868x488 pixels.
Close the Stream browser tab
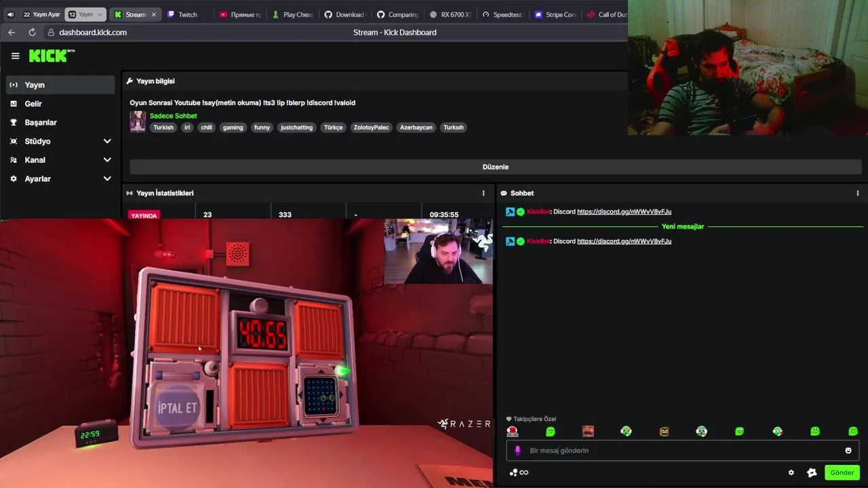tap(153, 14)
